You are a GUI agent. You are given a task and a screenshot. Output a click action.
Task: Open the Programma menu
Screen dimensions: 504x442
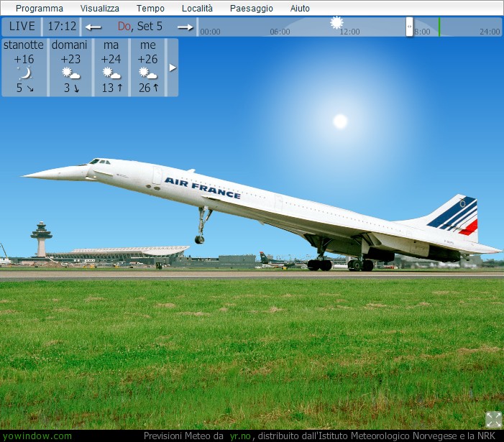pos(40,9)
